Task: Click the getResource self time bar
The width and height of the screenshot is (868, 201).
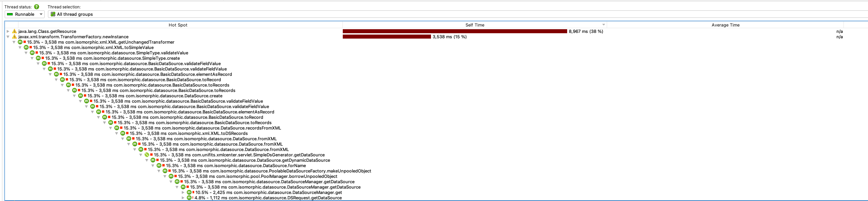Action: [x=455, y=31]
